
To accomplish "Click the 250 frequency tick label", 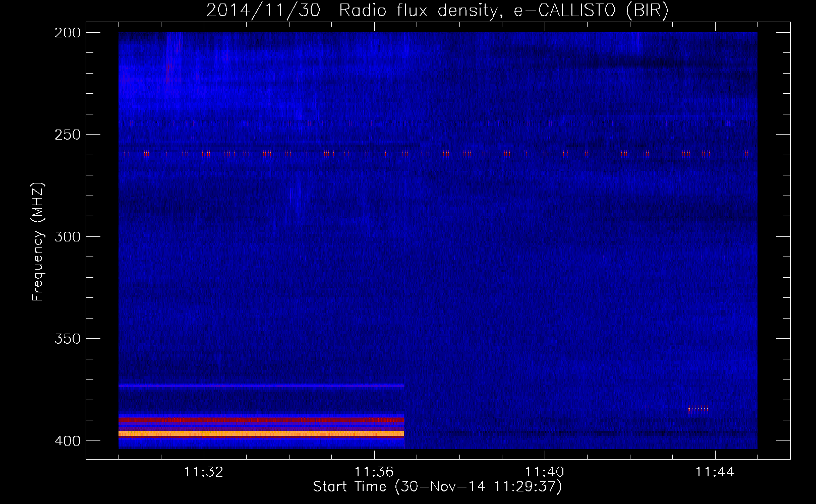I will [68, 135].
